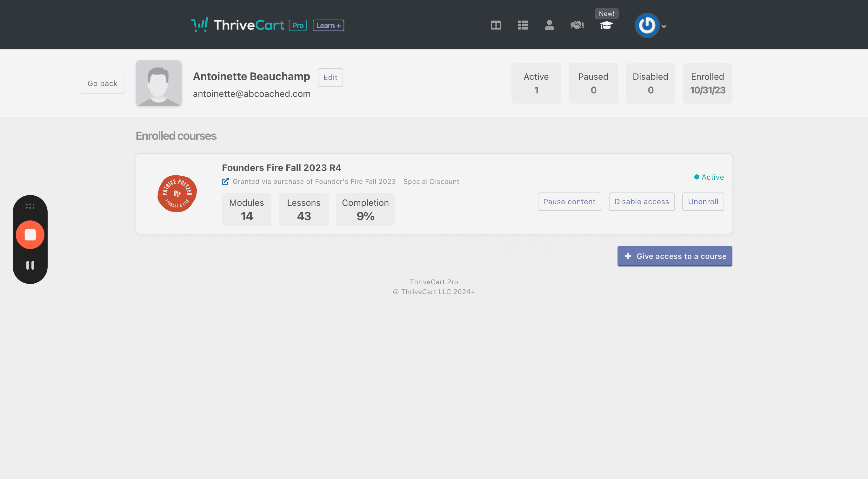Click Edit next to Antoinette Beauchamp

pyautogui.click(x=330, y=78)
